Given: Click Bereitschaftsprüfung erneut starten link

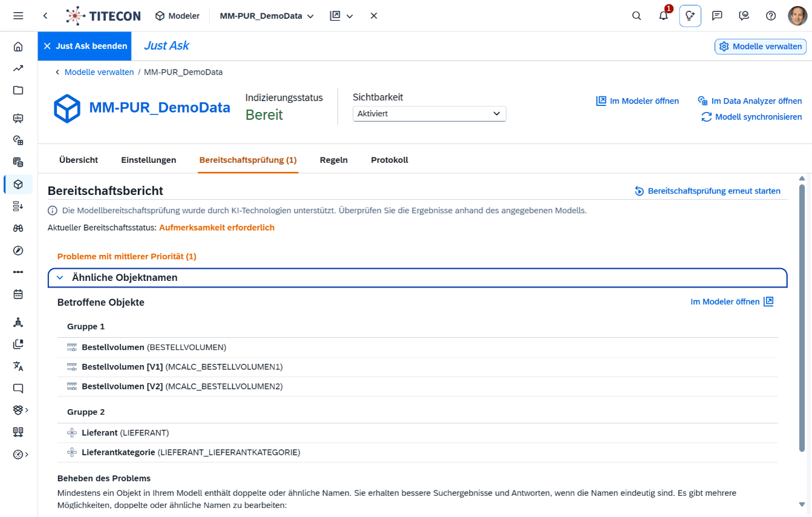Looking at the screenshot, I should pyautogui.click(x=707, y=191).
